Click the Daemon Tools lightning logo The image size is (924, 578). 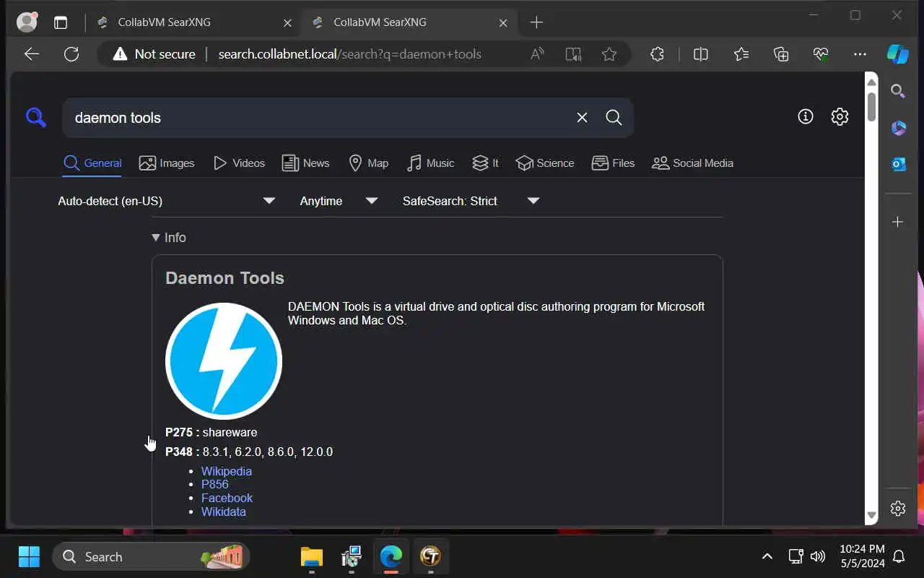coord(224,361)
